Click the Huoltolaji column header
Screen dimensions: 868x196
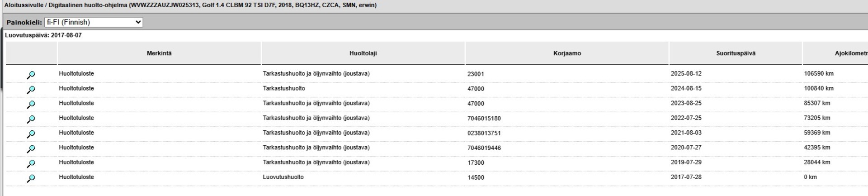363,53
